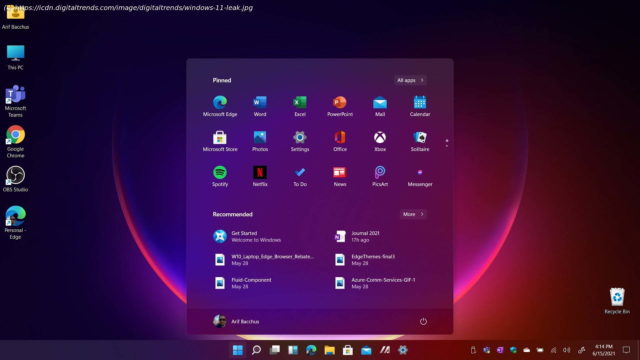Open the Netflix app
The height and width of the screenshot is (360, 640).
click(260, 176)
